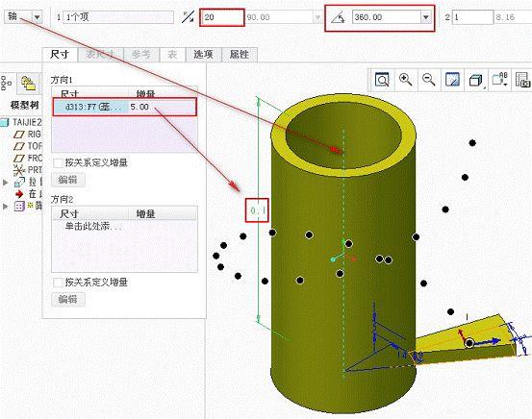
Task: Open the 360.00 angle dropdown arrow
Action: pos(426,17)
